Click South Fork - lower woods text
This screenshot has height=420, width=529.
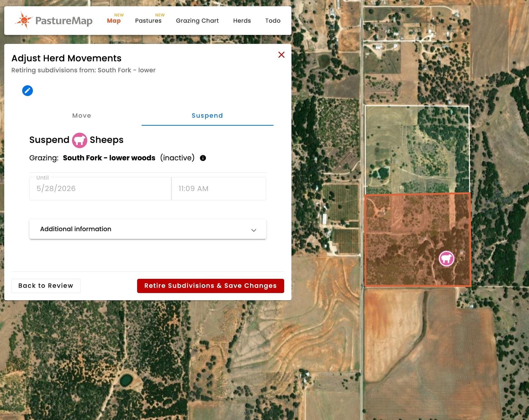click(x=109, y=158)
